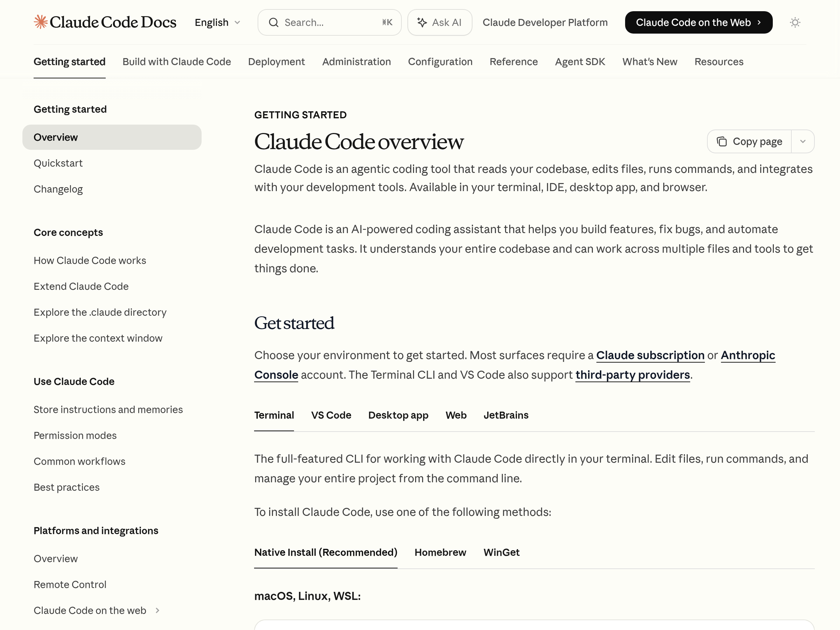Screen dimensions: 840x630
Task: Open the third-party providers link
Action: [x=632, y=375]
